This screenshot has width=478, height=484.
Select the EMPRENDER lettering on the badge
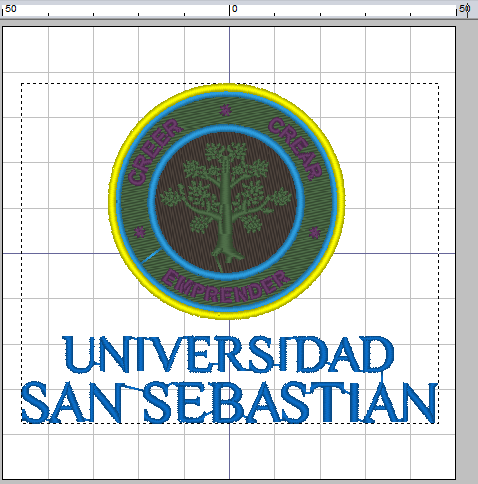tap(226, 287)
